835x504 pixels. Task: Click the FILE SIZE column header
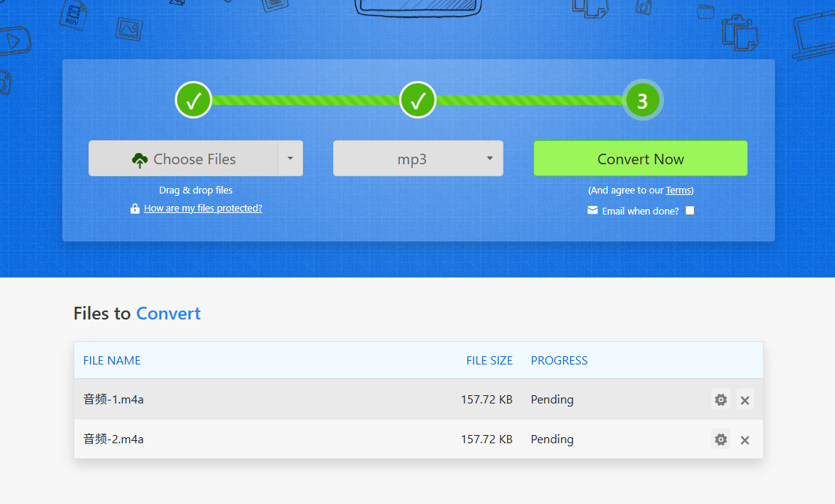[x=489, y=361]
